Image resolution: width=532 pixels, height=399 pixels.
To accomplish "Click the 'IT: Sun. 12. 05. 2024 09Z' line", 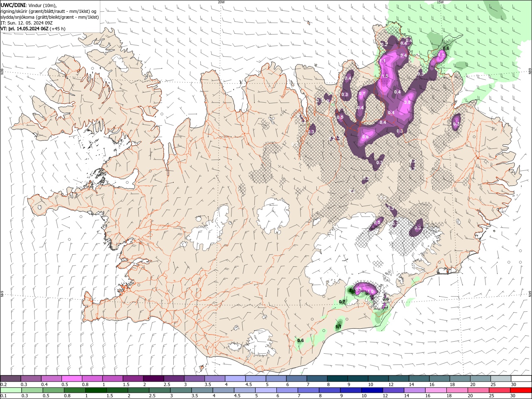I will (27, 23).
